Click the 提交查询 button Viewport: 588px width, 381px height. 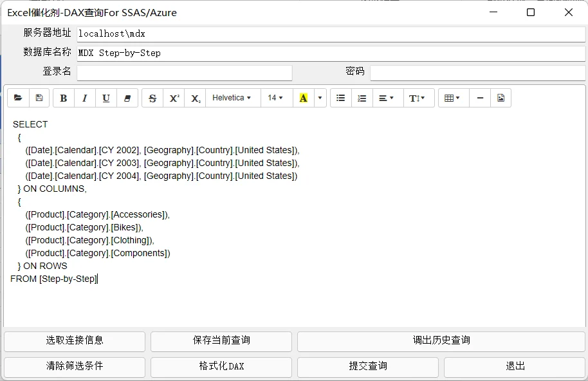[x=368, y=367]
